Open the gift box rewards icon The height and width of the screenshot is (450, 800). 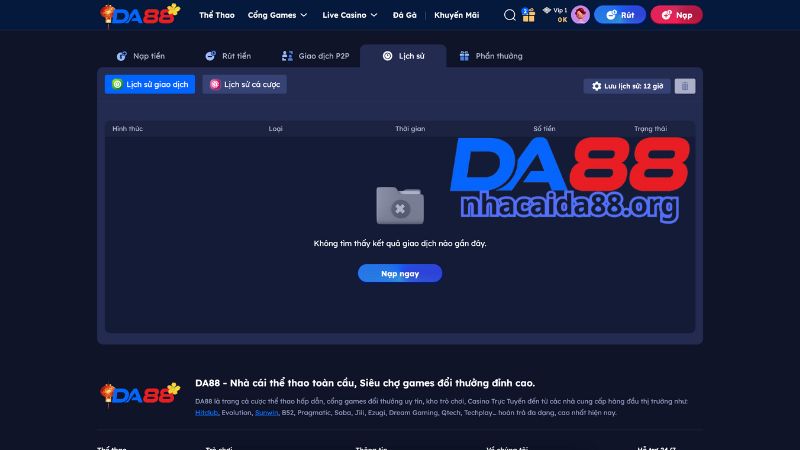529,15
